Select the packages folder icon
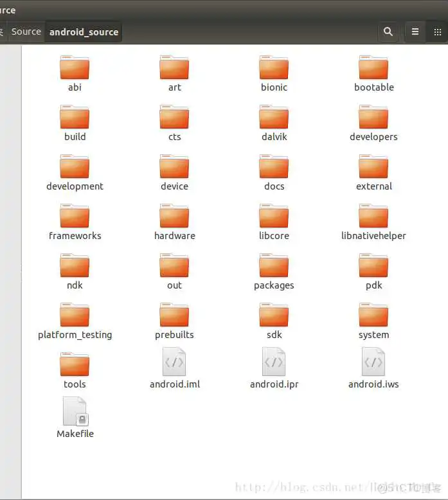 click(274, 266)
